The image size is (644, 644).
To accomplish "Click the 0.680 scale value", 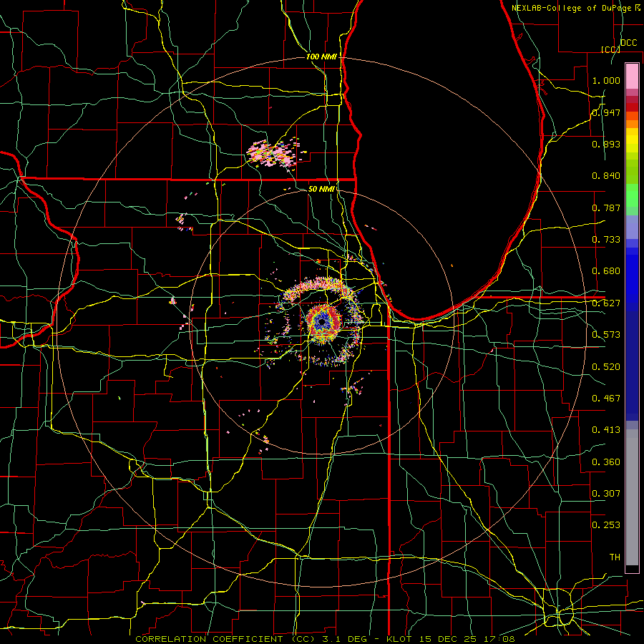I will click(x=606, y=271).
